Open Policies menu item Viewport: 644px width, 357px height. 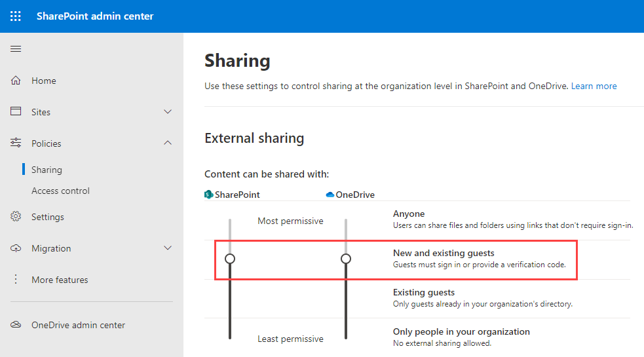(x=46, y=144)
